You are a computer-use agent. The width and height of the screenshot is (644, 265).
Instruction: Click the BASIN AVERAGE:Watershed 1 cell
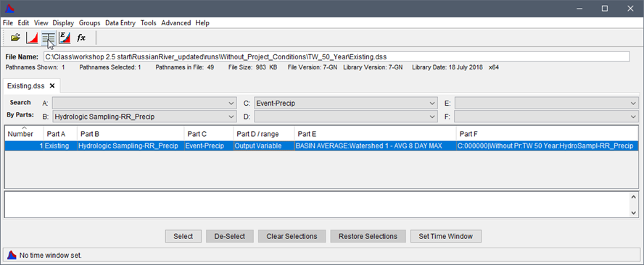375,146
